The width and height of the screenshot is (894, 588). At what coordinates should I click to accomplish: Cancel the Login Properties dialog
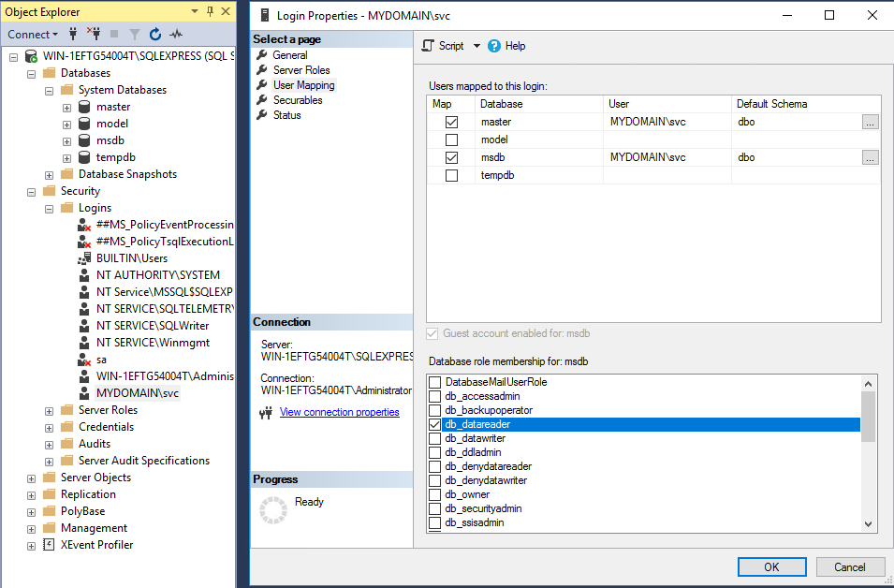pyautogui.click(x=849, y=566)
